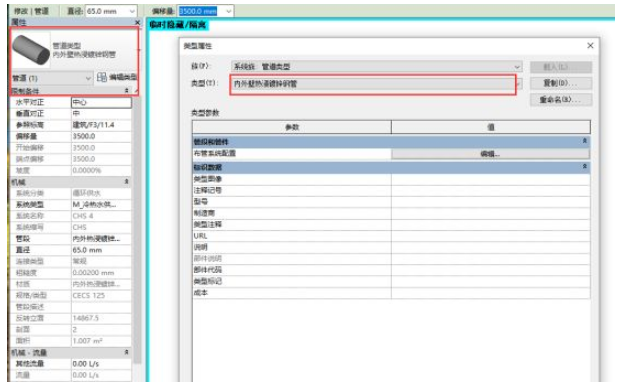
Task: Click the 参照标高 value 建筑/F3/11.4
Action: 101,125
